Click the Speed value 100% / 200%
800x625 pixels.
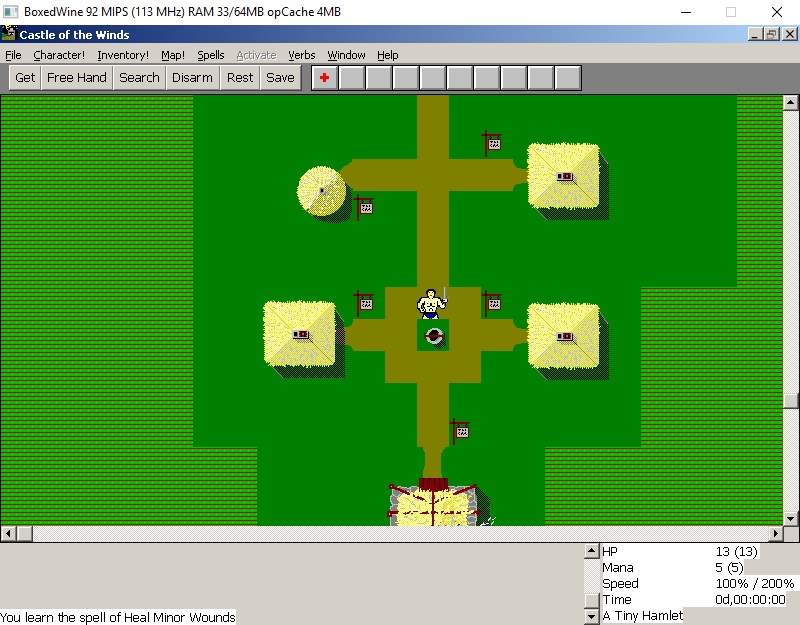[x=755, y=584]
